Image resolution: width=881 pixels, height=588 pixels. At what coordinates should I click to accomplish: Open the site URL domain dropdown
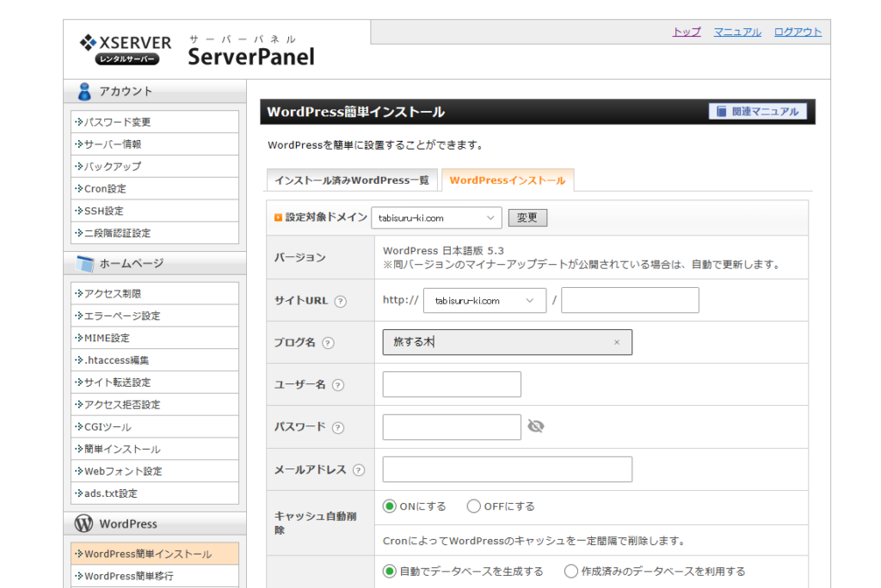point(484,301)
